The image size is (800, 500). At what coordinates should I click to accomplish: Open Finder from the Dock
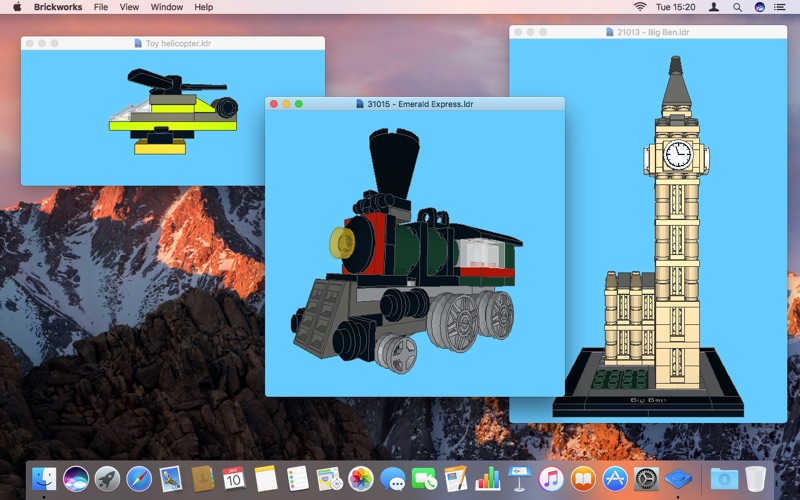[44, 479]
